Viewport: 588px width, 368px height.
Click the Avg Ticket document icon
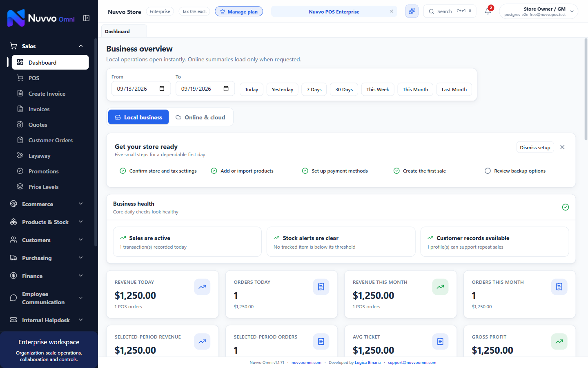point(440,341)
